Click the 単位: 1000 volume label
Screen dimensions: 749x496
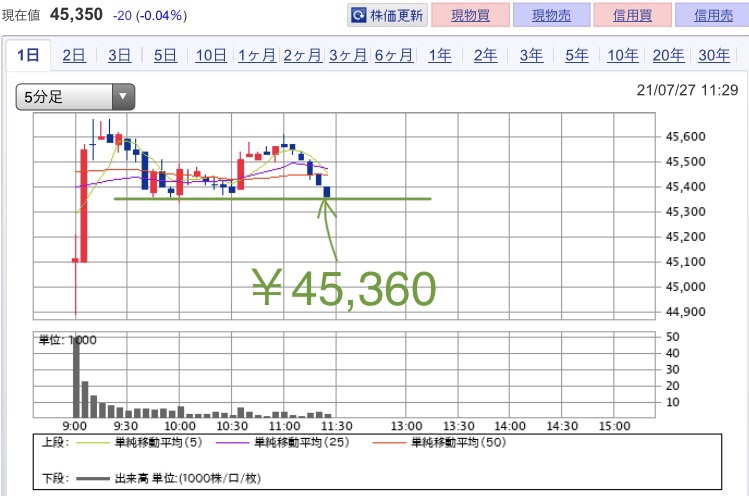(67, 340)
